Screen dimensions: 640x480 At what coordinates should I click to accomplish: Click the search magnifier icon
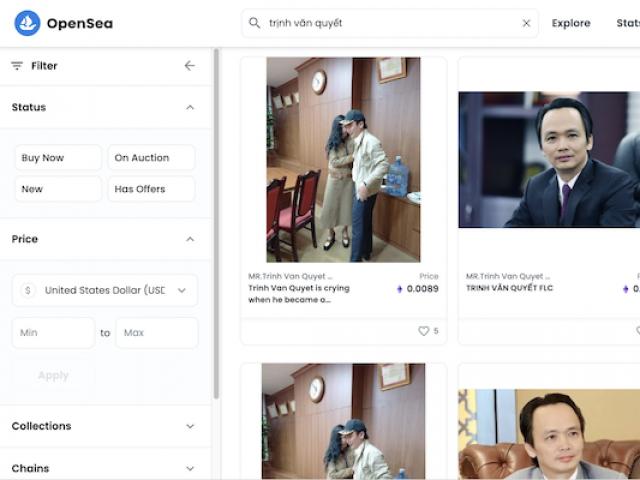point(255,23)
